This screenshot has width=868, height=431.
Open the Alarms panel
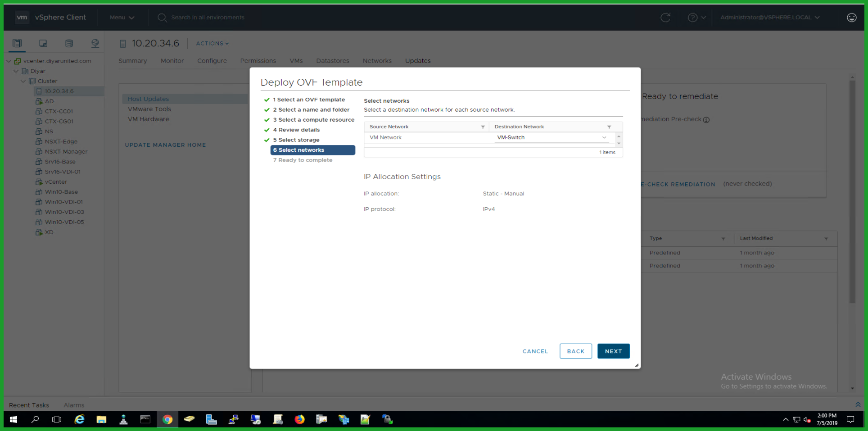pyautogui.click(x=74, y=405)
